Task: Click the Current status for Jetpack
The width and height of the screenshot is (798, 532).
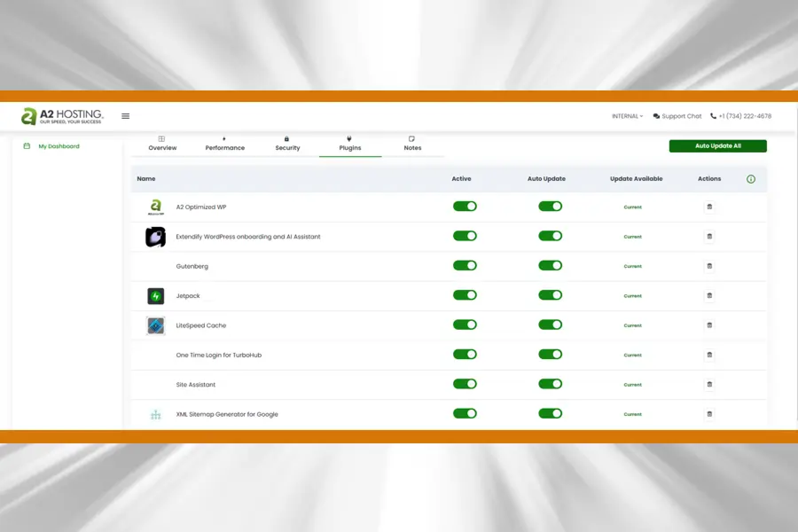Action: coord(633,296)
